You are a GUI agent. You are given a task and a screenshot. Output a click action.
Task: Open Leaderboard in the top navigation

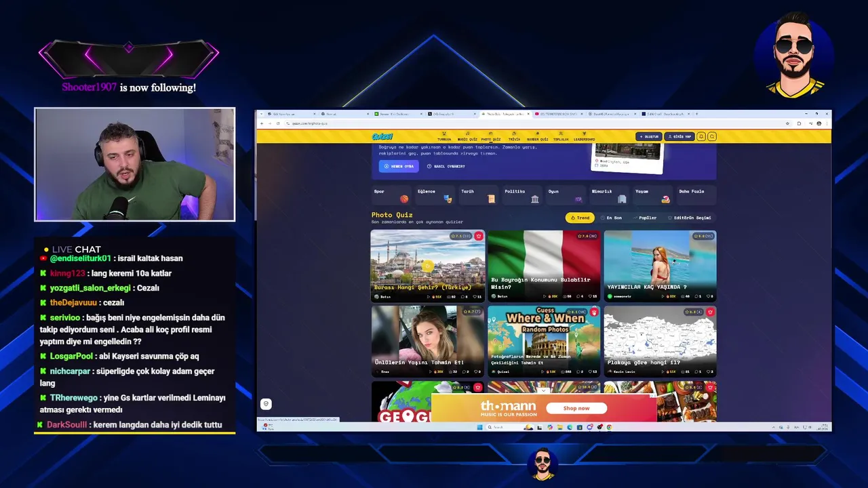(x=584, y=136)
